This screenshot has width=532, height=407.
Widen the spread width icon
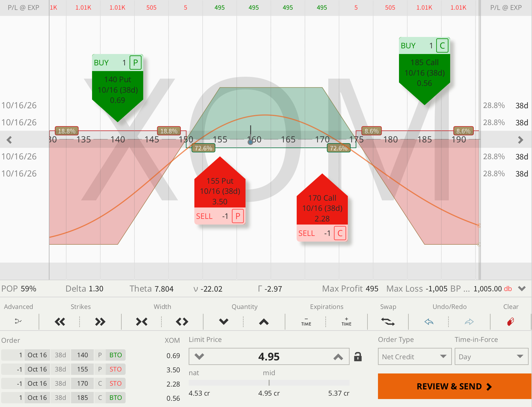click(182, 322)
